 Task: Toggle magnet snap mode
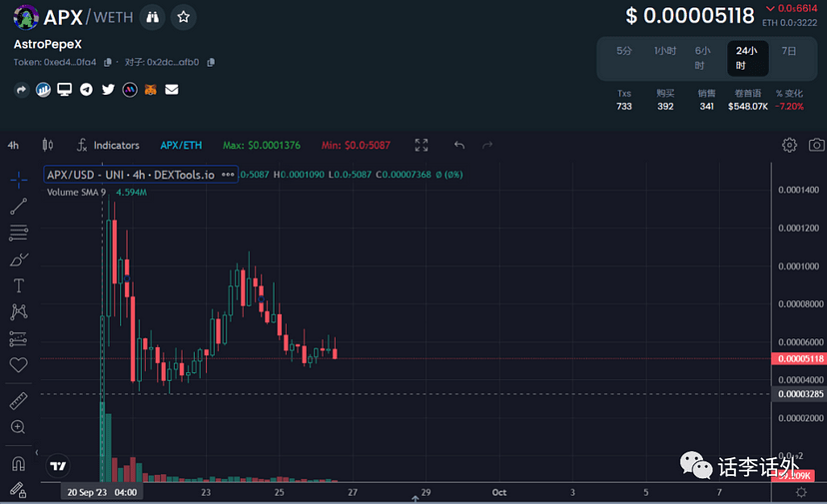[x=18, y=464]
